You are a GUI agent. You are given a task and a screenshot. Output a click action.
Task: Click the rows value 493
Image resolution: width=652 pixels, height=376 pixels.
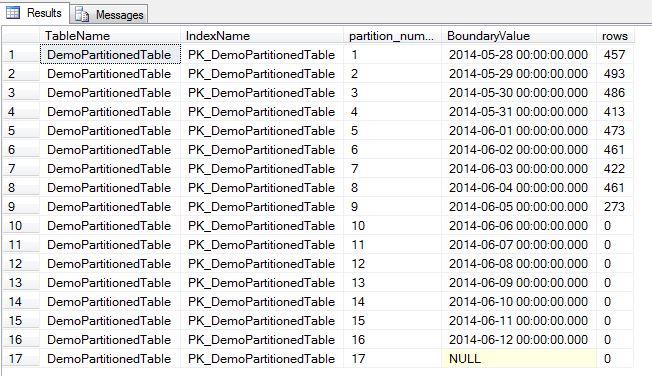[x=615, y=74]
